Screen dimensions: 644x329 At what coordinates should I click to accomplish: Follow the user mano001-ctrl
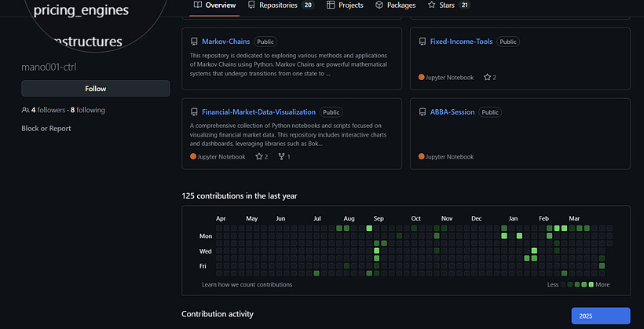click(95, 88)
